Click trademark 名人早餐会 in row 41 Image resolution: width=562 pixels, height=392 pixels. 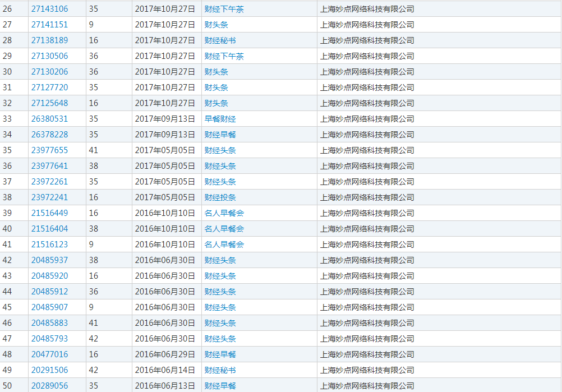(x=224, y=245)
